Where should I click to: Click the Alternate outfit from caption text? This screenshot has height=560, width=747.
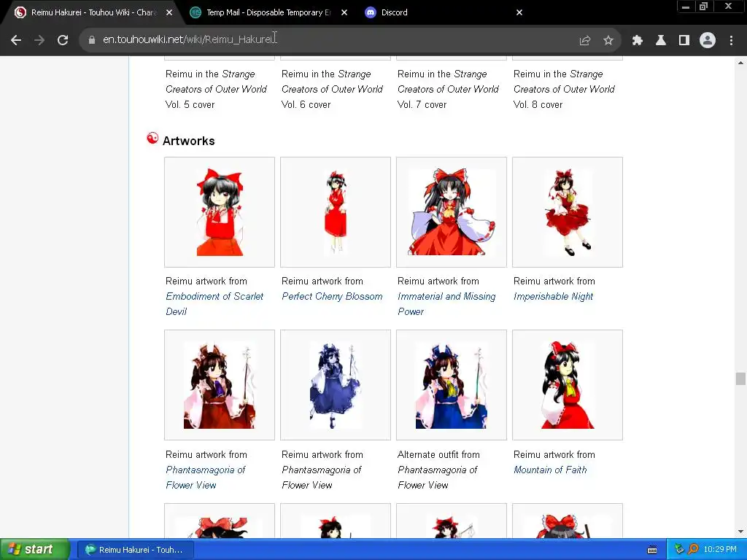pyautogui.click(x=438, y=454)
